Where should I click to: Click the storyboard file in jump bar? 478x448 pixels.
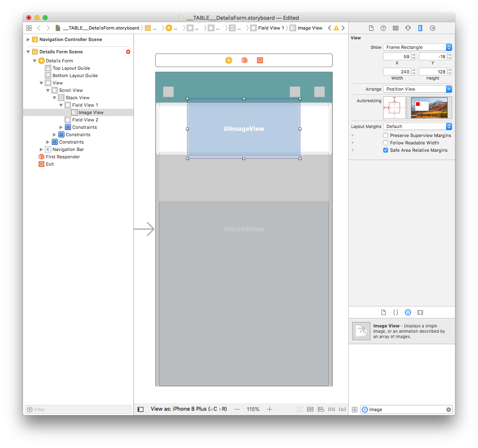pos(97,28)
